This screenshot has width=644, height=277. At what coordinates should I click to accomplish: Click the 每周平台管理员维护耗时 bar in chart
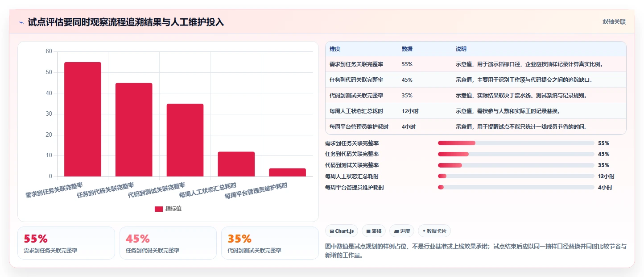tap(288, 172)
